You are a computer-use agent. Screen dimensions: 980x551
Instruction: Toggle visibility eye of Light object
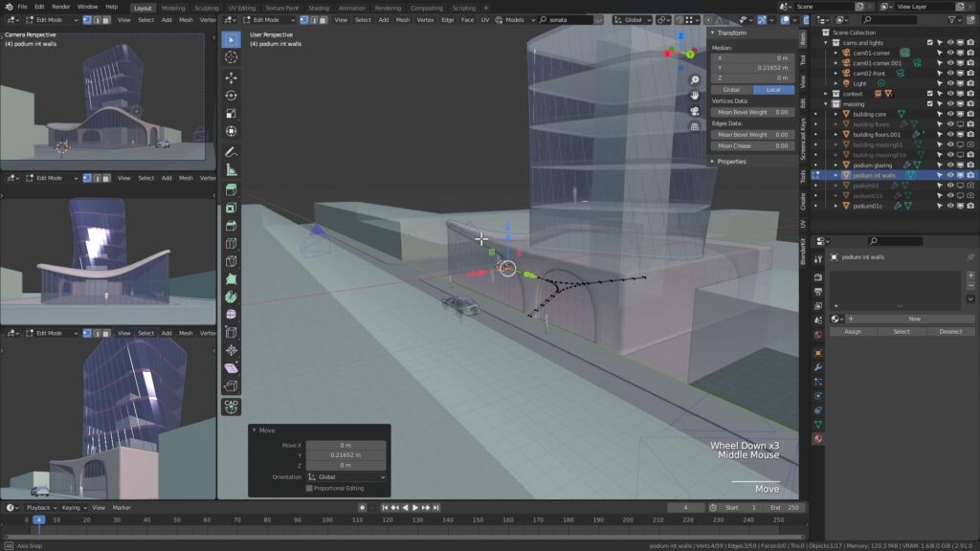coord(950,83)
